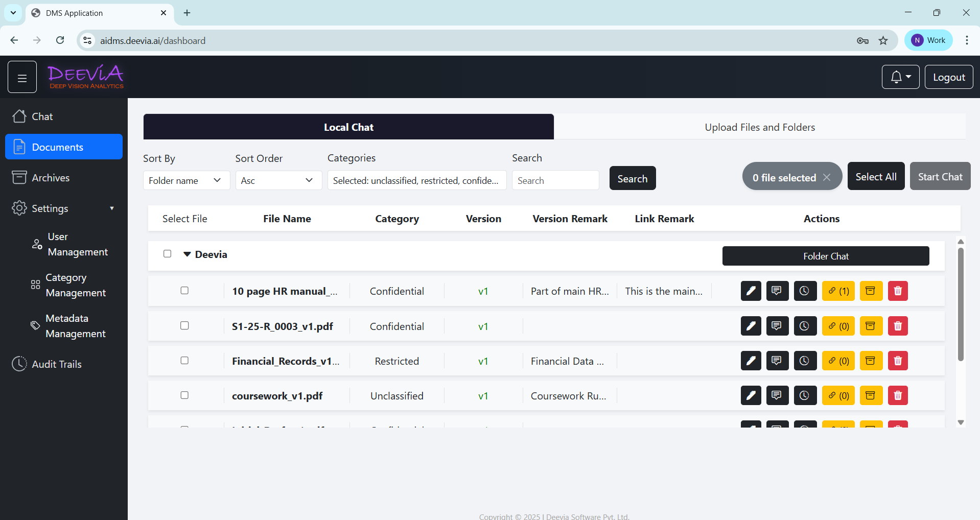Open the notification bell icon
The height and width of the screenshot is (520, 980).
point(900,77)
